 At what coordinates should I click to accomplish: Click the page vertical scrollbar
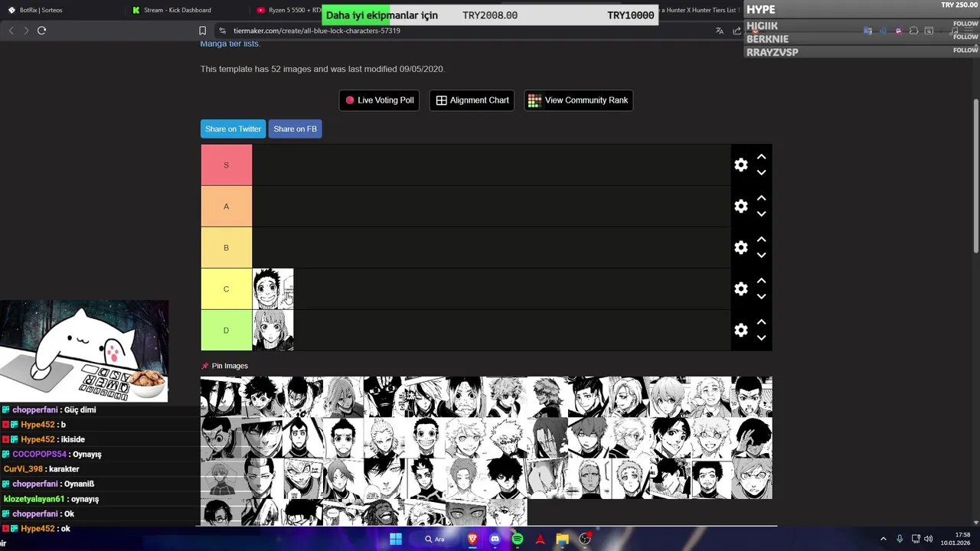point(975,176)
